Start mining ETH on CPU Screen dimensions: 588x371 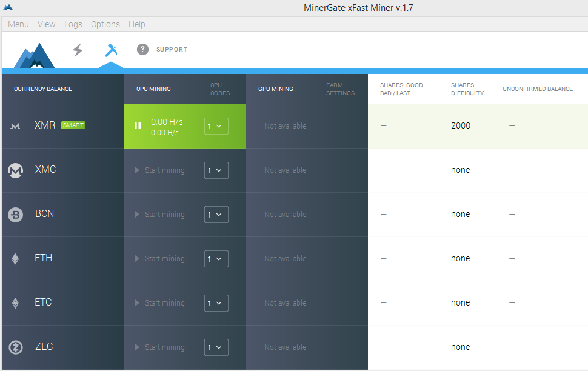click(160, 259)
